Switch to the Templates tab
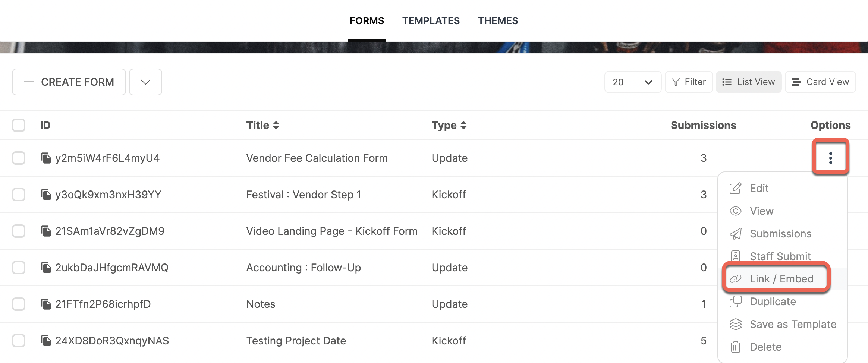The image size is (868, 363). pyautogui.click(x=431, y=21)
